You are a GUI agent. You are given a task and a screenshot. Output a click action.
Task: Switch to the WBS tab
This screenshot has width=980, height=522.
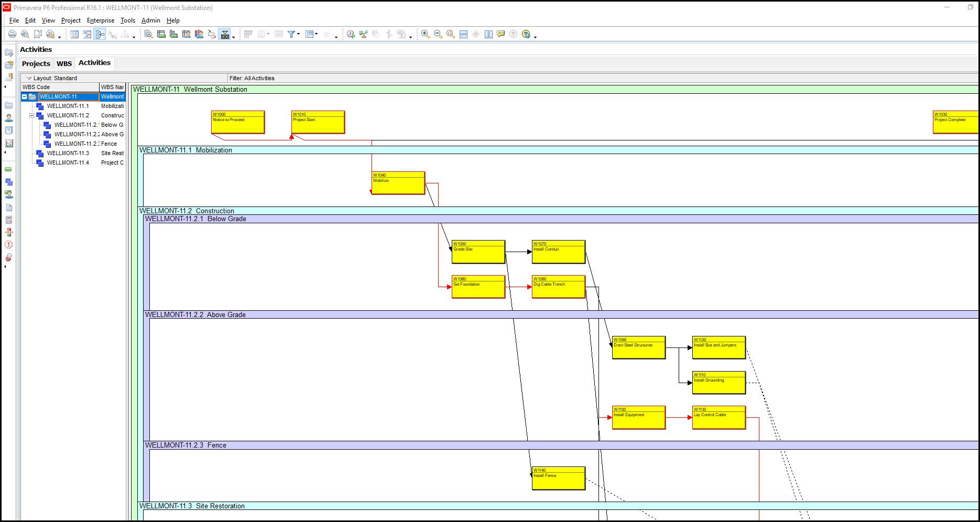coord(64,63)
